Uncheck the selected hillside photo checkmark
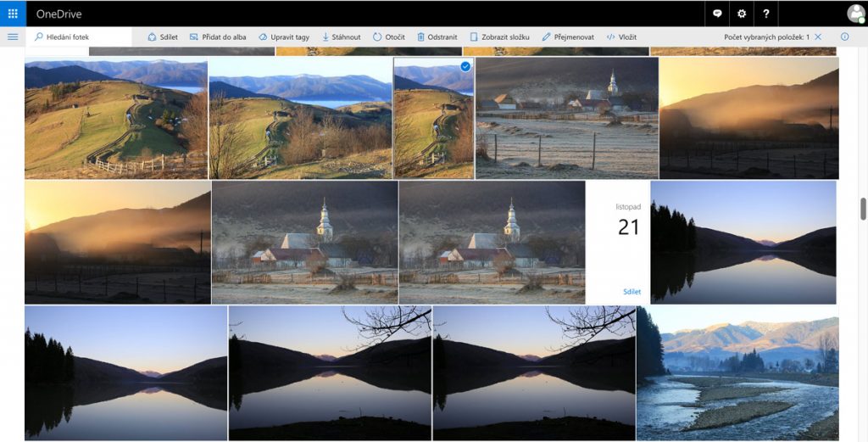 465,66
